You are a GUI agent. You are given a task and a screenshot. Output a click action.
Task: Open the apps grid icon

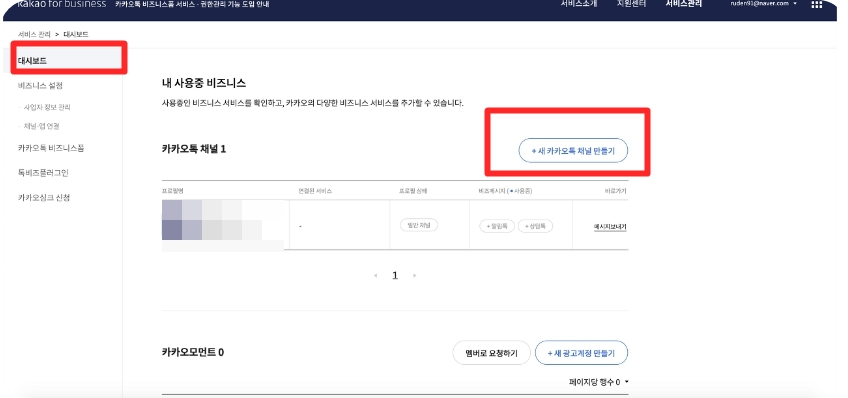click(x=817, y=4)
